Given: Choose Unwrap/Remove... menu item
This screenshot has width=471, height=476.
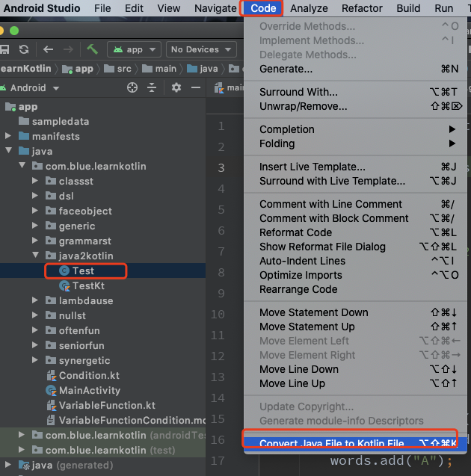Looking at the screenshot, I should (355, 106).
